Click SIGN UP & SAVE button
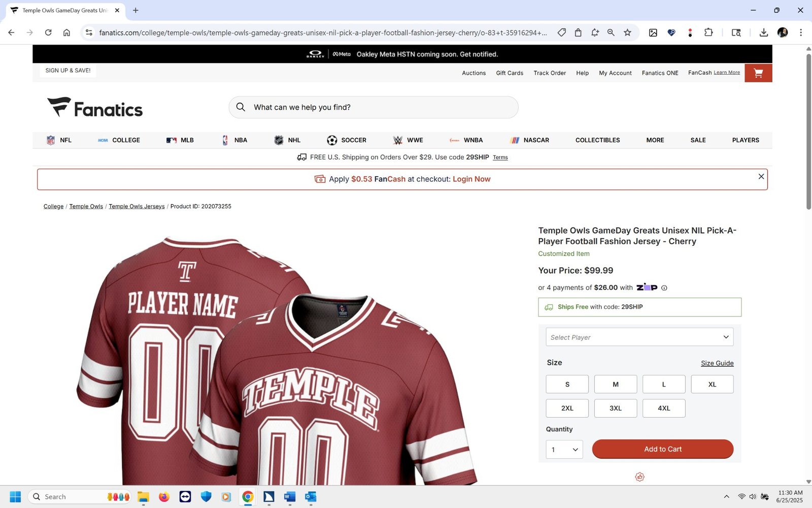The width and height of the screenshot is (812, 508). click(x=68, y=71)
